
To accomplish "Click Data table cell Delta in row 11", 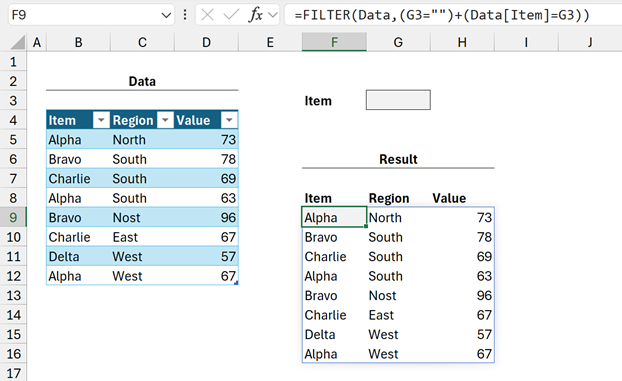I will [78, 256].
